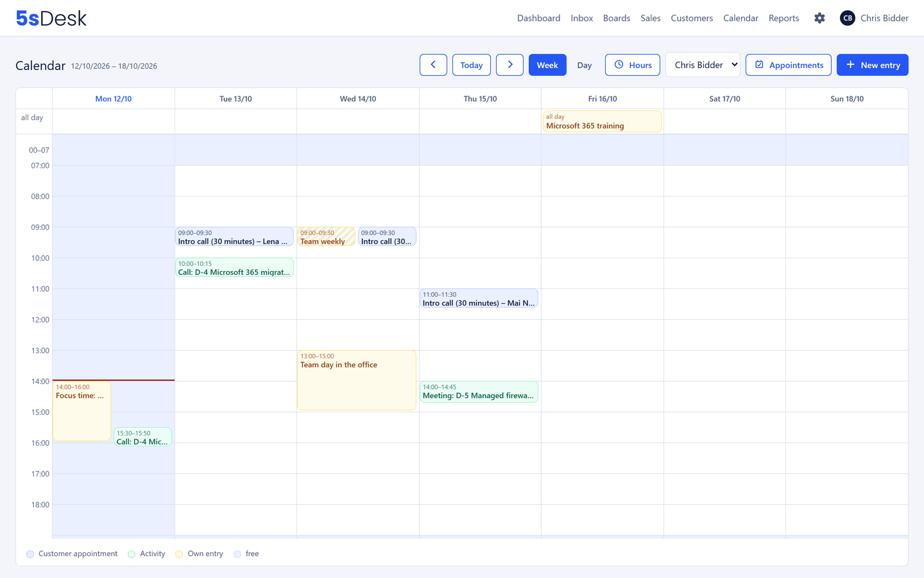Image resolution: width=924 pixels, height=578 pixels.
Task: Click the 5sDesk logo
Action: tap(51, 18)
